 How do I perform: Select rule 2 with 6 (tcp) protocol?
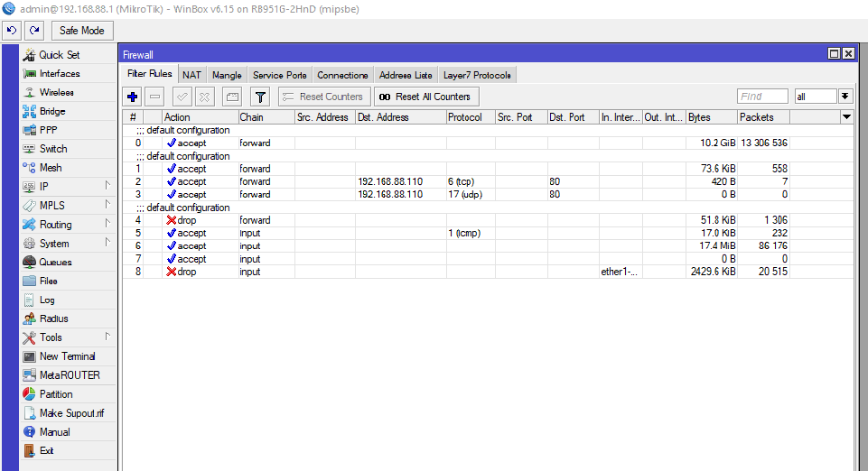[487, 181]
